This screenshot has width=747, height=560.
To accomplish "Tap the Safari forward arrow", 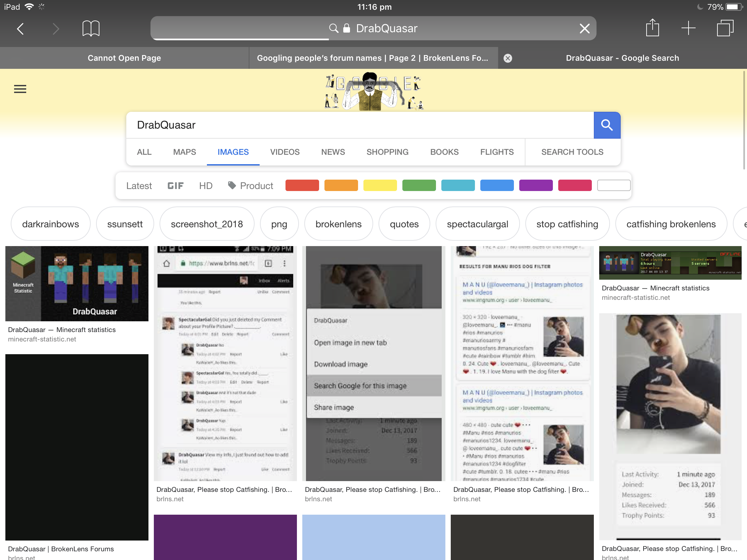I will (56, 28).
